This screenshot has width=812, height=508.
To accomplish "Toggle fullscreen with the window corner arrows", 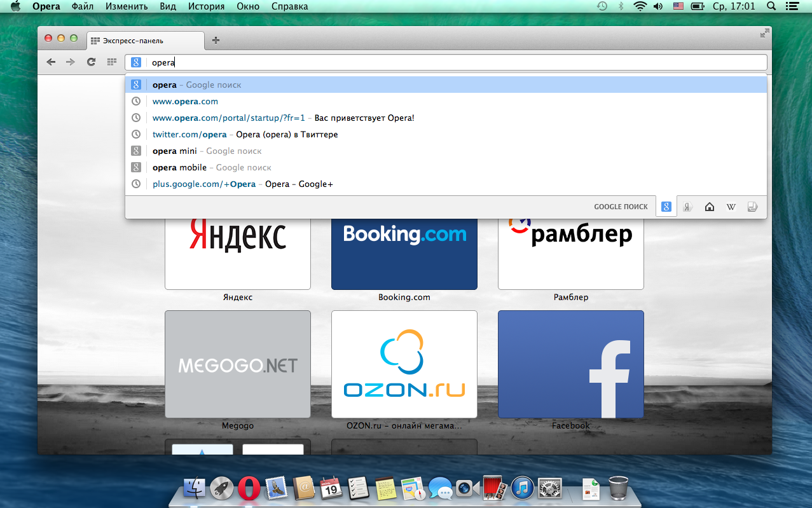I will [x=764, y=34].
